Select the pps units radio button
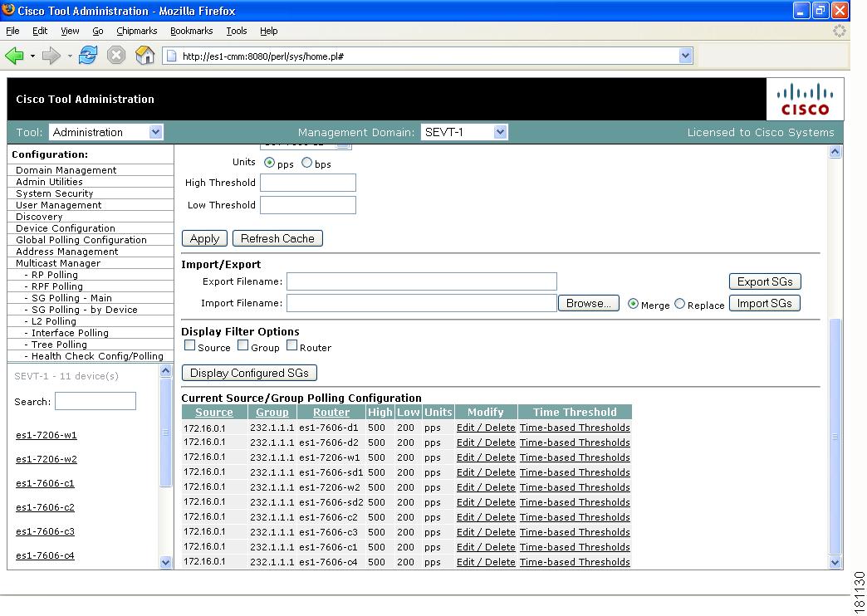Image resolution: width=867 pixels, height=616 pixels. pos(269,163)
